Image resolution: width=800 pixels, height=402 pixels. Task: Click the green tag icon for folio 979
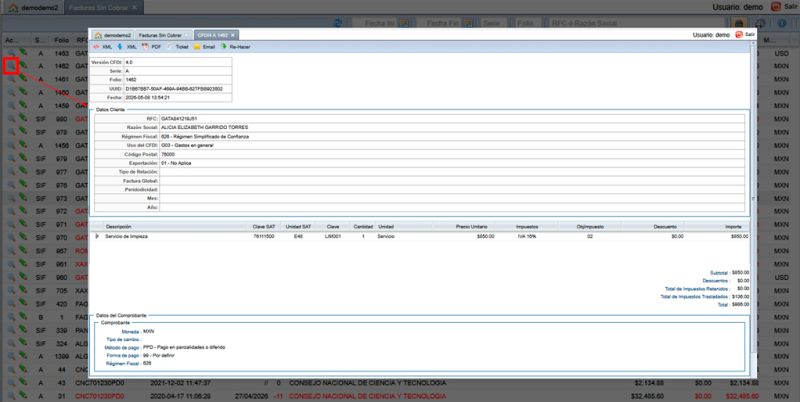point(23,158)
